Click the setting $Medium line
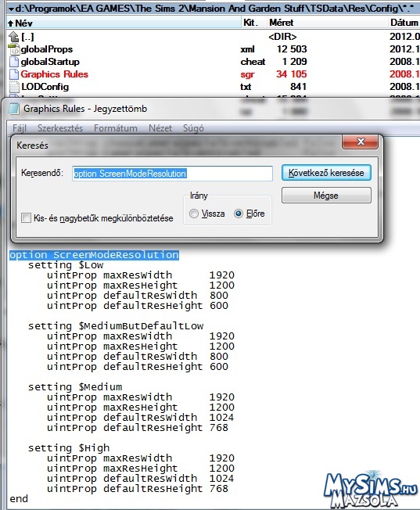Image resolution: width=420 pixels, height=510 pixels. tap(75, 387)
